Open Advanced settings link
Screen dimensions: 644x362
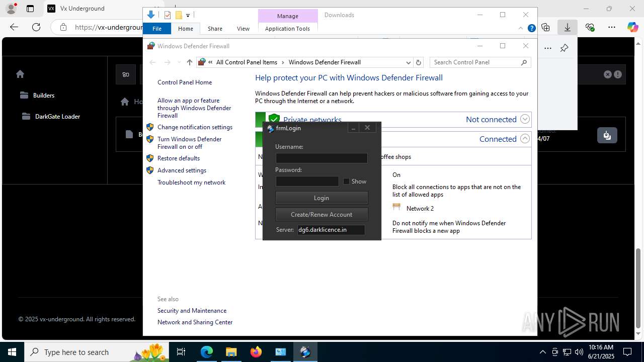pos(182,170)
